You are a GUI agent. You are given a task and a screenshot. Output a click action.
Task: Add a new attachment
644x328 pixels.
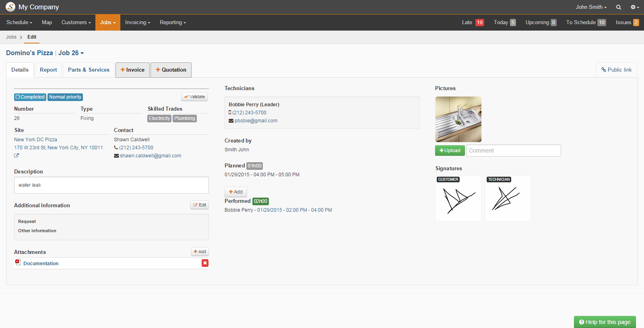(200, 252)
